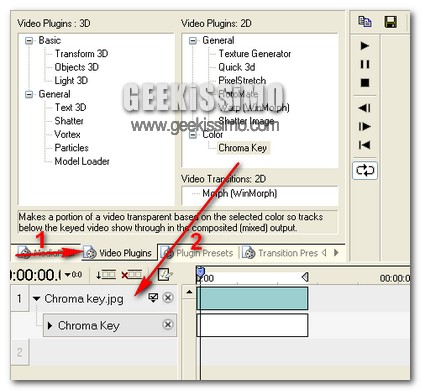The image size is (421, 391).
Task: Step forward one frame
Action: coord(365,126)
